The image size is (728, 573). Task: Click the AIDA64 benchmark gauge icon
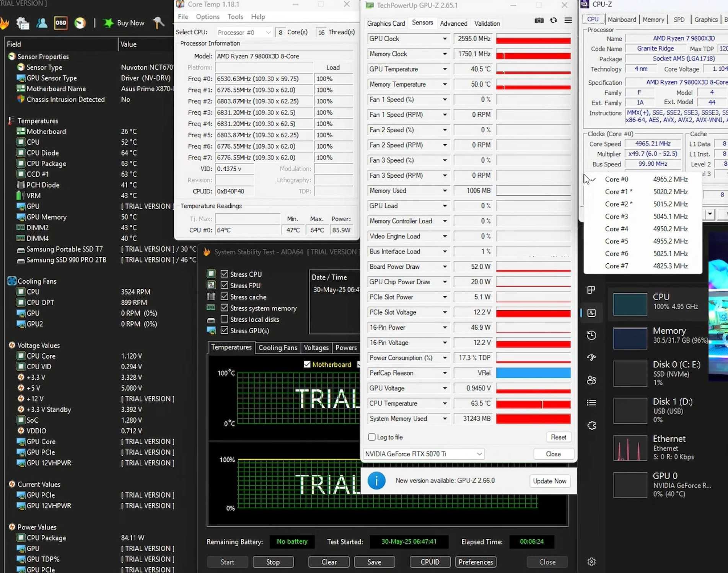coord(80,23)
